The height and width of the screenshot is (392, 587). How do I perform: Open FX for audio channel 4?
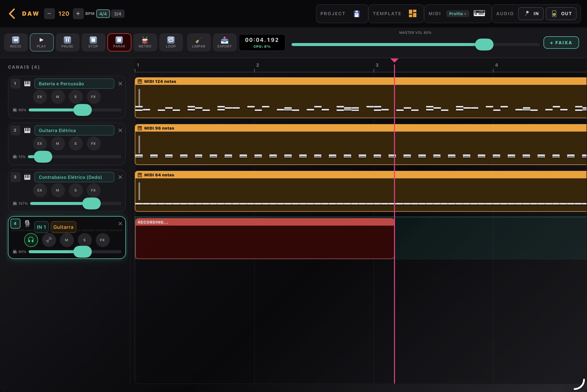tap(102, 240)
